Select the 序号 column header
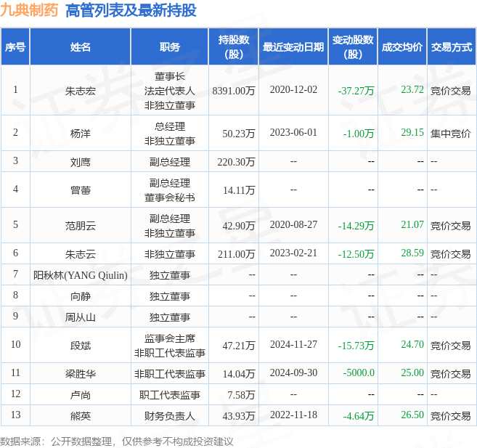Viewport: 477px width, 448px height. point(15,47)
